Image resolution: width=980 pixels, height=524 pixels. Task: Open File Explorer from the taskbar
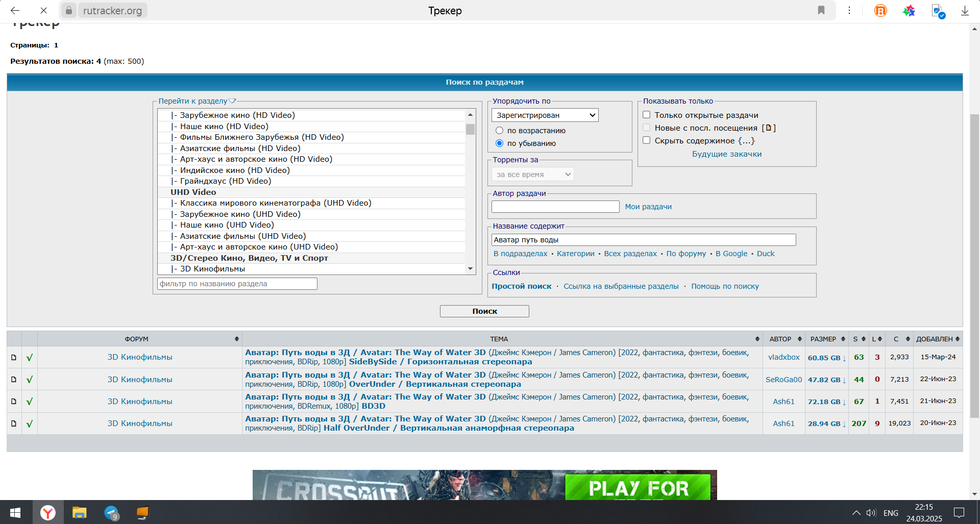coord(79,512)
